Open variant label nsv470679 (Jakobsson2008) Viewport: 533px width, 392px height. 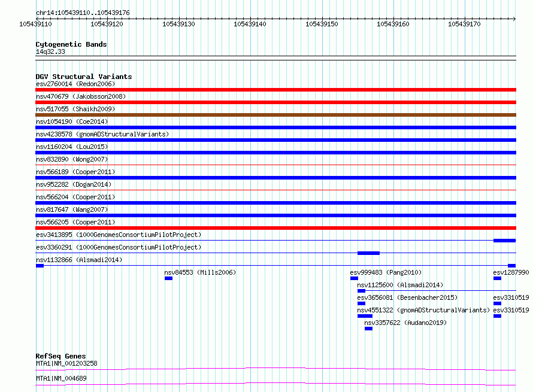pyautogui.click(x=81, y=96)
